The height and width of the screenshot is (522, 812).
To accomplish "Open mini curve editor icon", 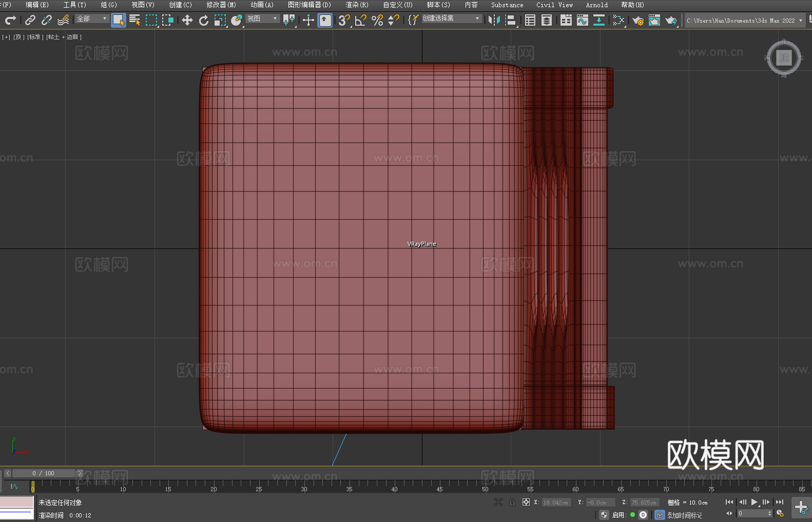I will (14, 486).
